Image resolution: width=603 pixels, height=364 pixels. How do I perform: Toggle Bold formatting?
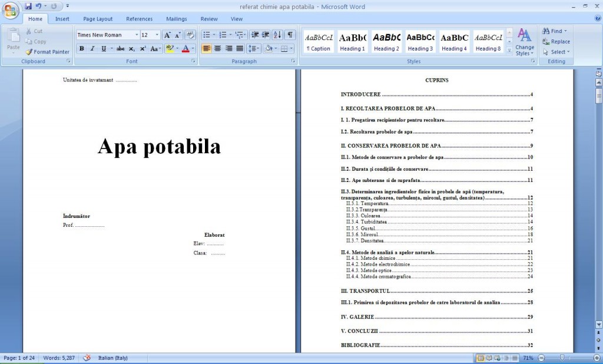tap(81, 49)
